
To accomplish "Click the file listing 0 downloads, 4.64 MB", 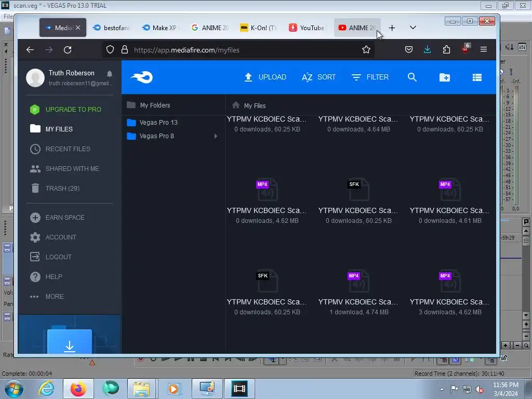I will tap(358, 124).
